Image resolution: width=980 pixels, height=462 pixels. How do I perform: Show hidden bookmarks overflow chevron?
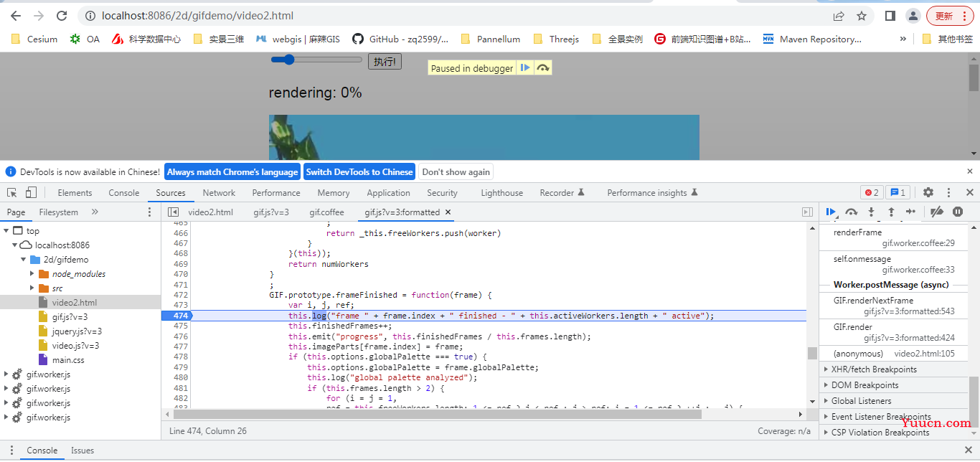(x=903, y=39)
